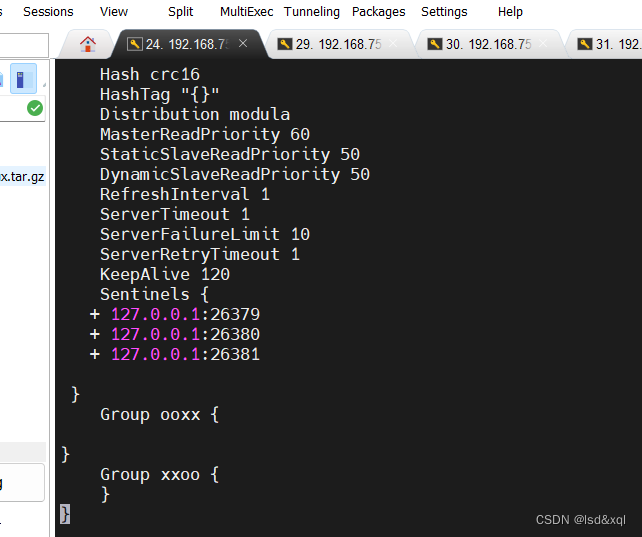The width and height of the screenshot is (642, 537).
Task: Click the 'RefreshInterval 1' line
Action: click(x=185, y=194)
